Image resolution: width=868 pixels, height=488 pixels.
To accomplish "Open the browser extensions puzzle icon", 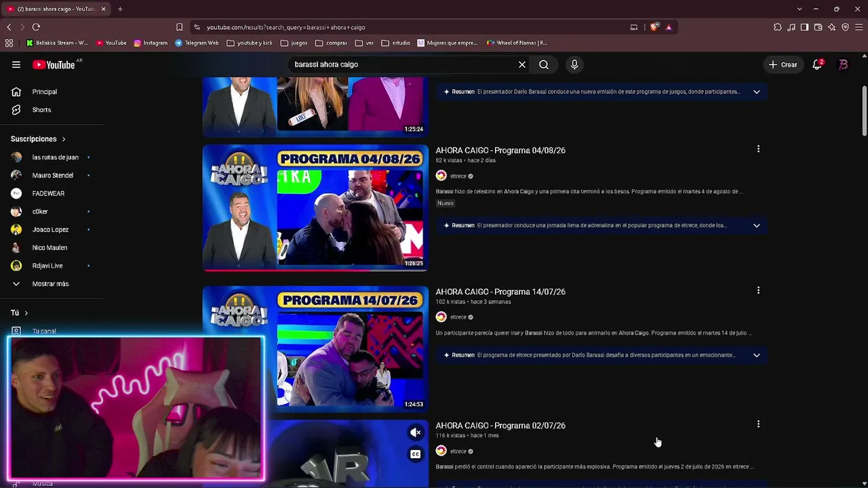I will (778, 27).
